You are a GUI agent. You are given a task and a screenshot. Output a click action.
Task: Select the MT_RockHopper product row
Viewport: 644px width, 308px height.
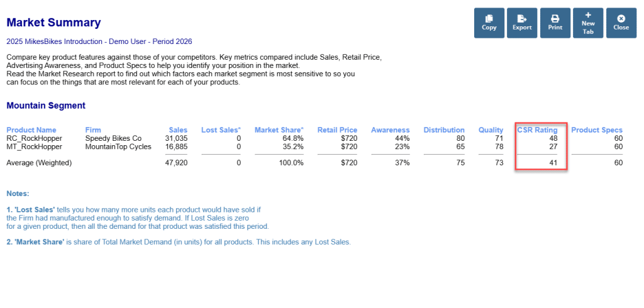click(34, 146)
